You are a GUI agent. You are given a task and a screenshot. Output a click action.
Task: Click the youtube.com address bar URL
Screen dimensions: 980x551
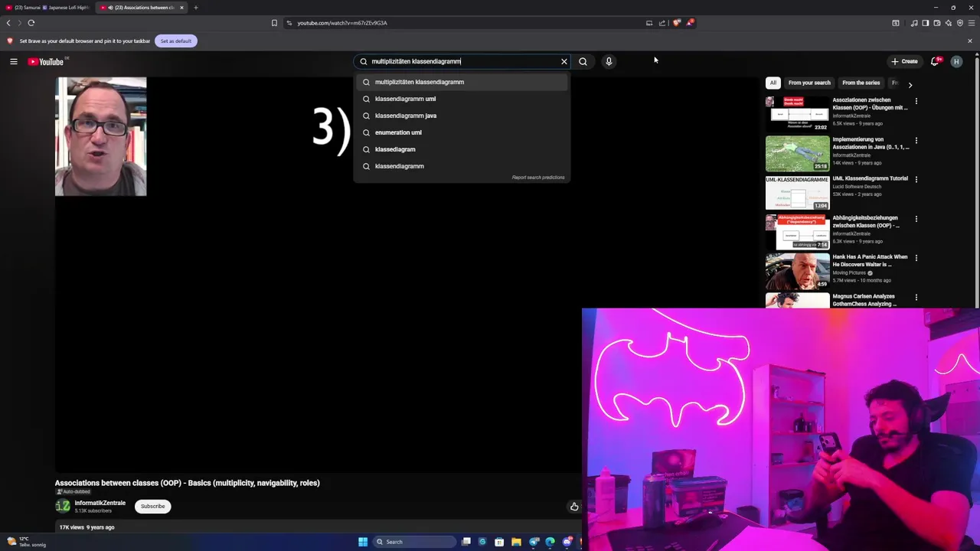(342, 23)
